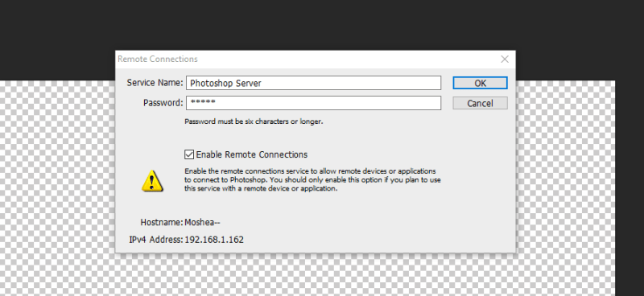Viewport: 644px width, 296px height.
Task: Click the Password label
Action: [x=163, y=103]
